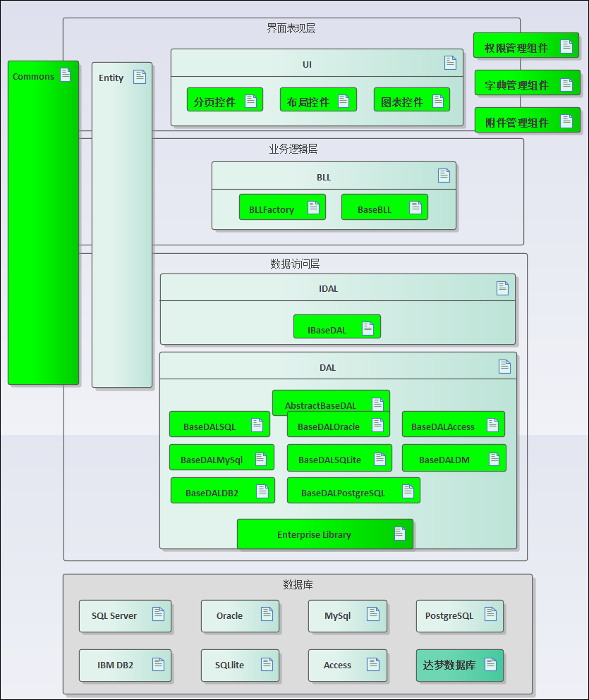
Task: Click the document icon on BaseDALSQL
Action: pyautogui.click(x=257, y=425)
